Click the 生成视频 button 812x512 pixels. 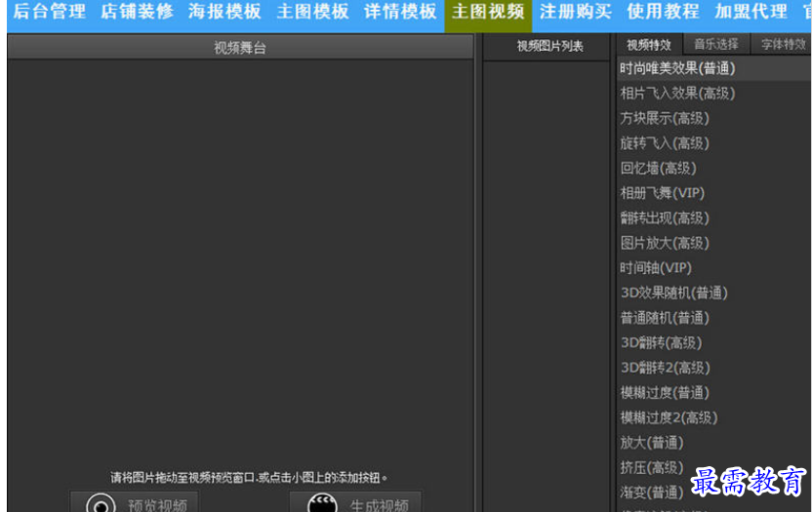pos(355,502)
